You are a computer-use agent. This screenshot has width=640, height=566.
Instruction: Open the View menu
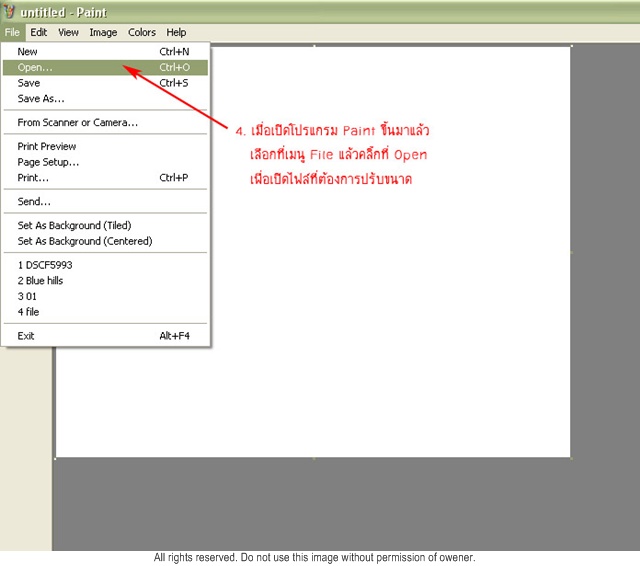[68, 32]
